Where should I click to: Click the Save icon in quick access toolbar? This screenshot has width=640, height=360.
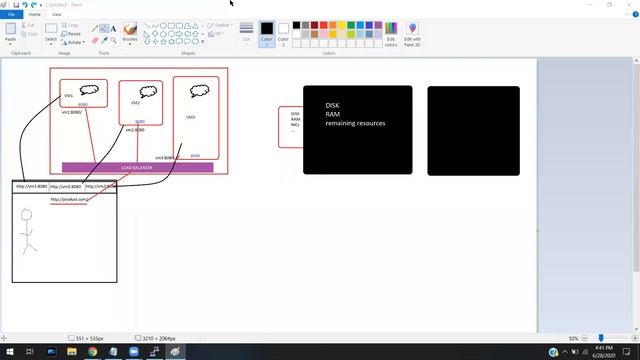pyautogui.click(x=16, y=5)
